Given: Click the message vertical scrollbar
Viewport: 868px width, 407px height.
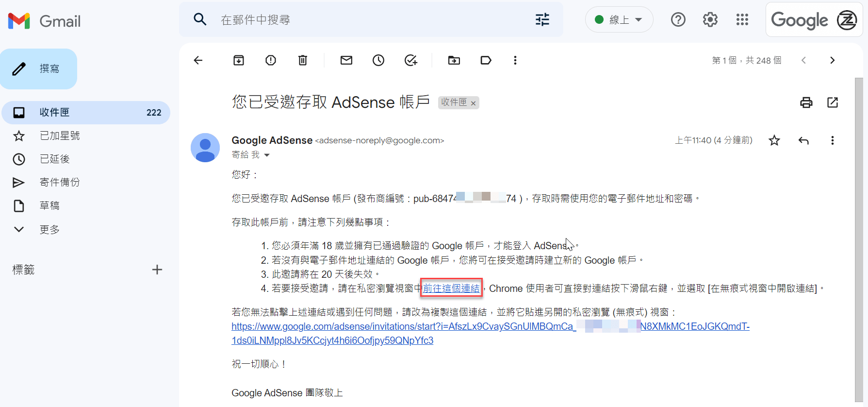Looking at the screenshot, I should 859,240.
